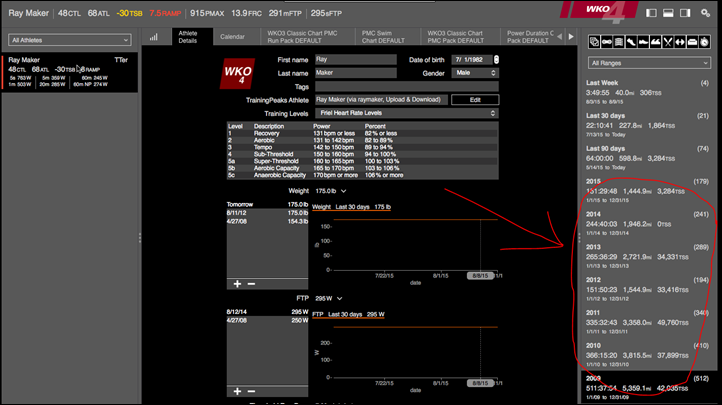Image resolution: width=722 pixels, height=405 pixels.
Task: Select the Anaerobic Capacity level row
Action: 362,175
